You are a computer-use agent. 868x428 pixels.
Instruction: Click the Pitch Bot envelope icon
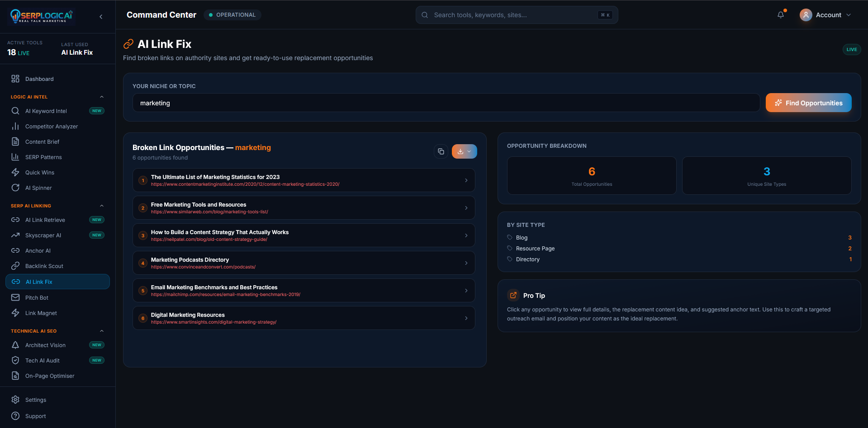(15, 297)
